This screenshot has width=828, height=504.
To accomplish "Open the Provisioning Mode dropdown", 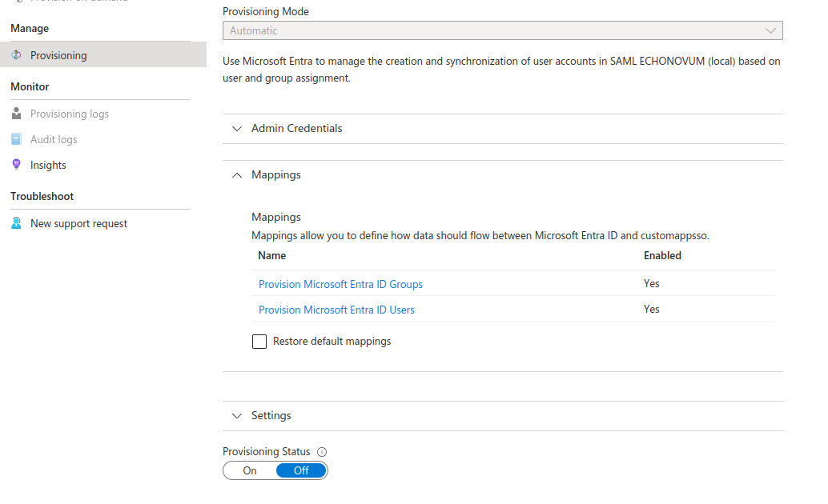I will (x=502, y=30).
